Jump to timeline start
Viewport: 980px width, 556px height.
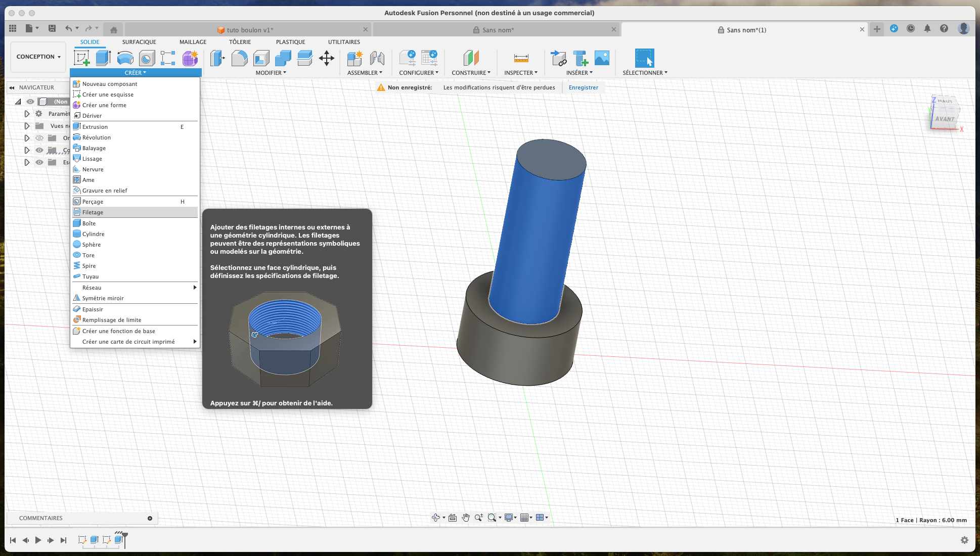tap(13, 540)
